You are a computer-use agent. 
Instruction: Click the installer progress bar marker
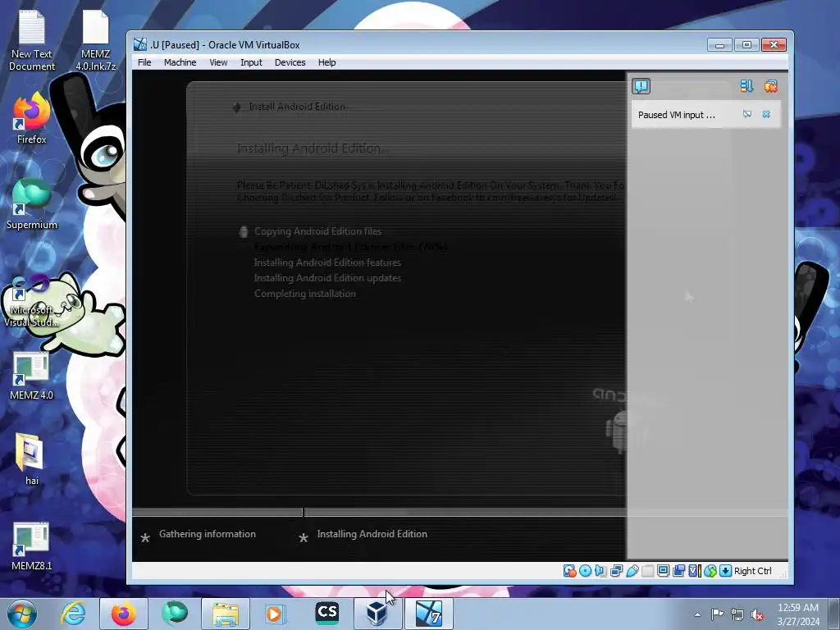(x=304, y=513)
